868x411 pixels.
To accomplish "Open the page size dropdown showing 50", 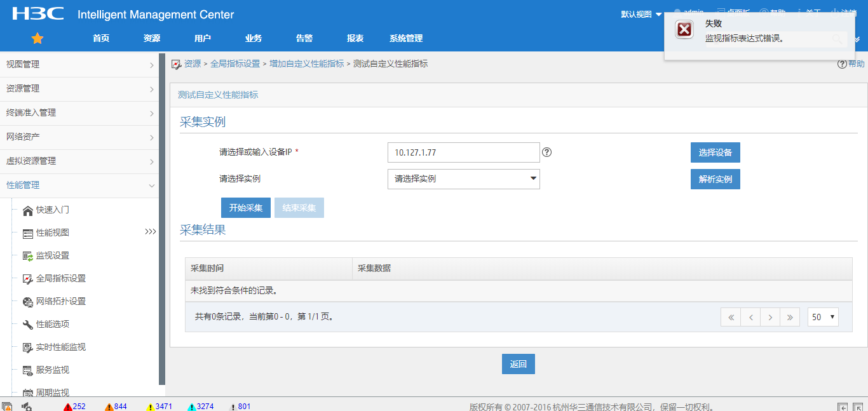I will point(823,317).
